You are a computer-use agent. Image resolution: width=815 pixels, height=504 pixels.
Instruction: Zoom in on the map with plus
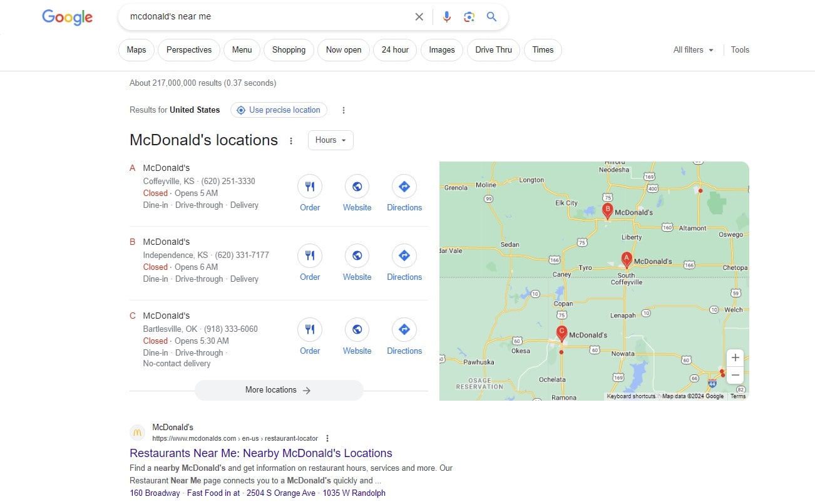click(736, 357)
